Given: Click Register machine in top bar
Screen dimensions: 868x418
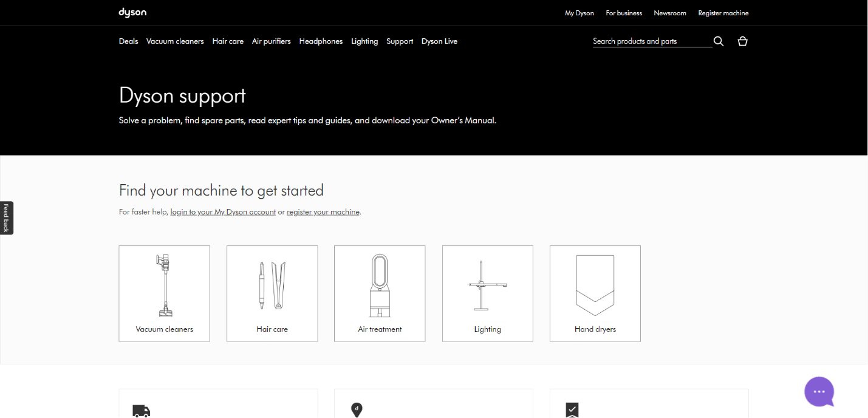Looking at the screenshot, I should 723,13.
